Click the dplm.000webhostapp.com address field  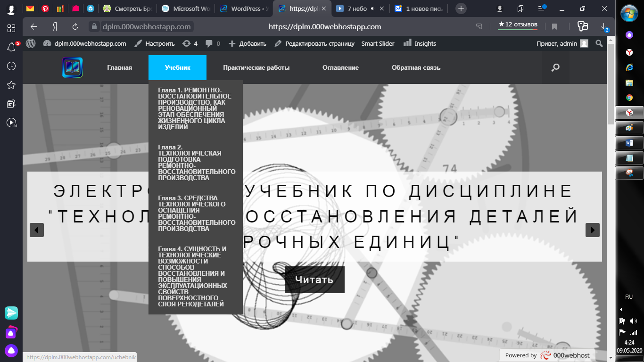click(x=147, y=27)
